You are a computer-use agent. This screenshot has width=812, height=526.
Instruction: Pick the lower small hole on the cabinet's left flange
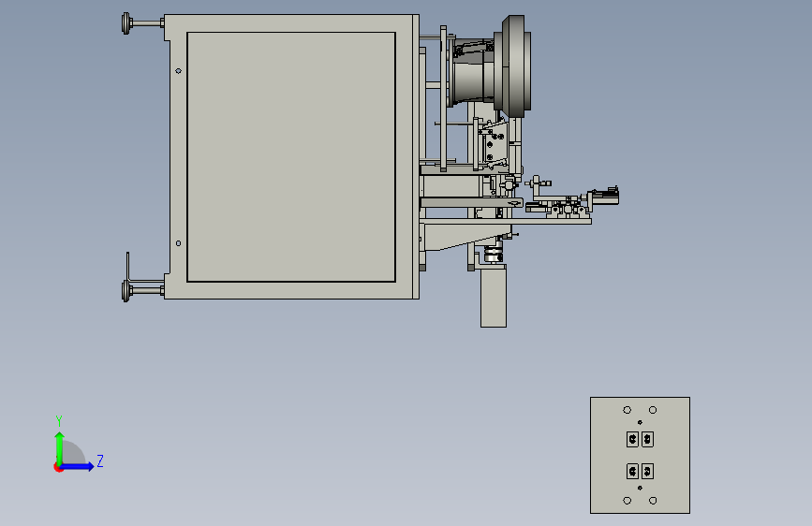178,243
